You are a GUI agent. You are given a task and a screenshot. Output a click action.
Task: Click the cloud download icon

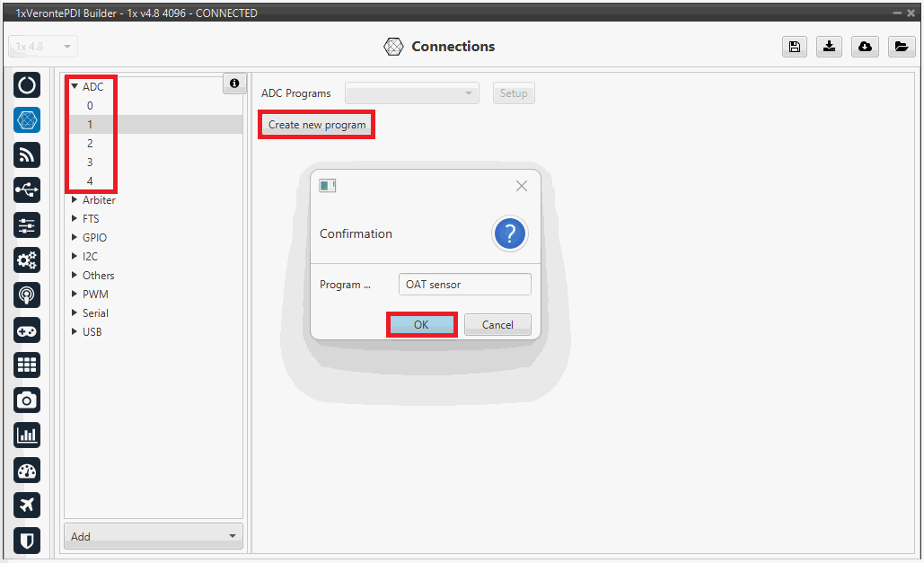(x=865, y=48)
